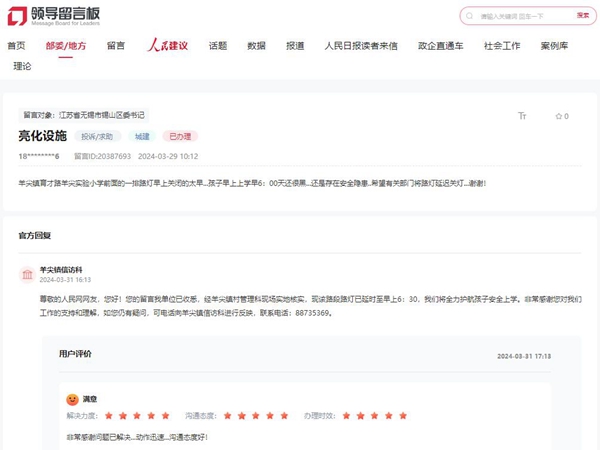
Task: Click the 满意 satisfaction label
Action: coord(90,399)
